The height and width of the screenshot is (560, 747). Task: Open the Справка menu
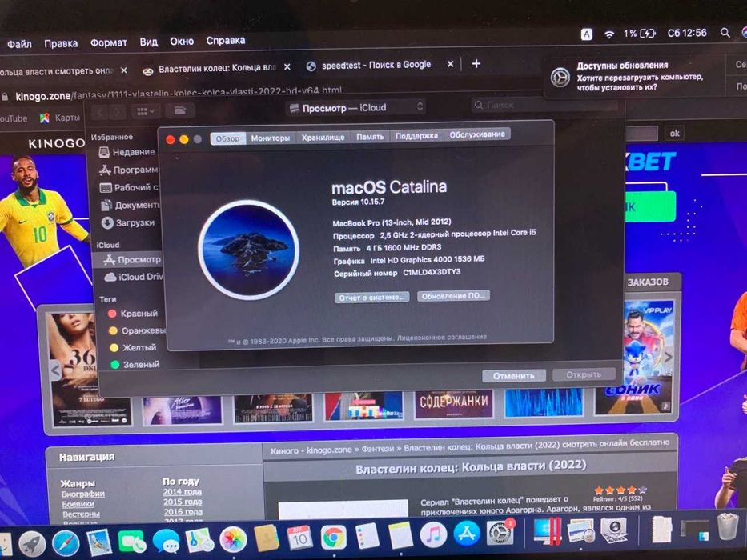click(x=225, y=41)
